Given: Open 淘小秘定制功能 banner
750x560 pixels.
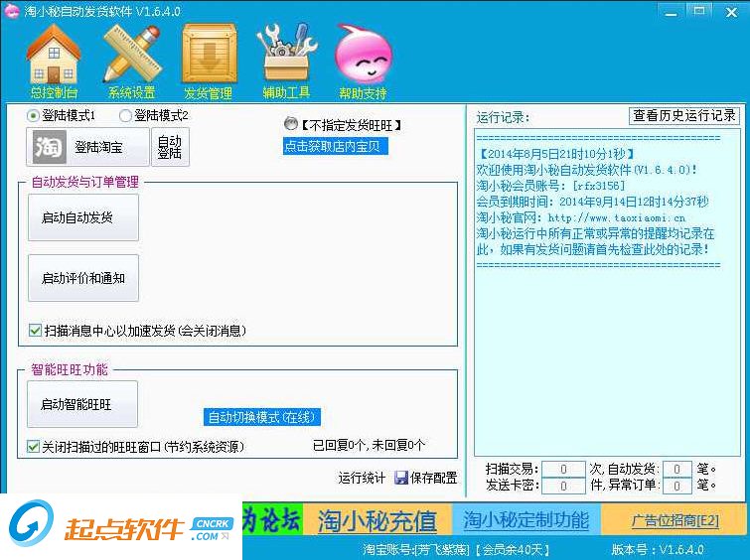Looking at the screenshot, I should 525,520.
